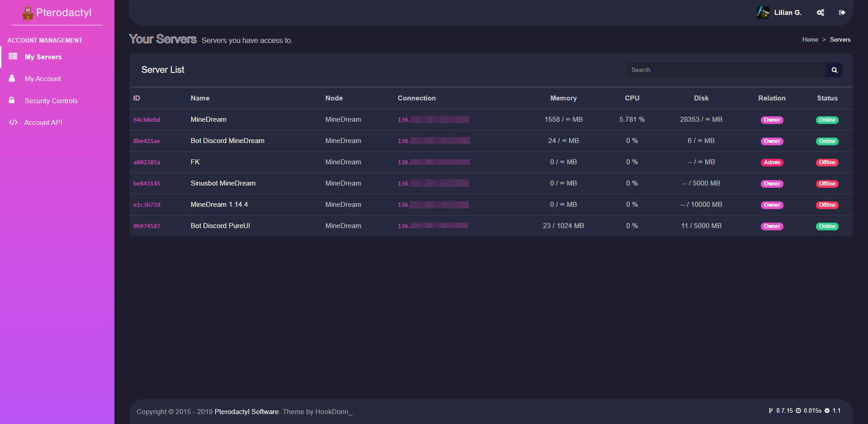Open the Bot Discord MineDream server
Image resolution: width=868 pixels, height=424 pixels.
(x=227, y=141)
